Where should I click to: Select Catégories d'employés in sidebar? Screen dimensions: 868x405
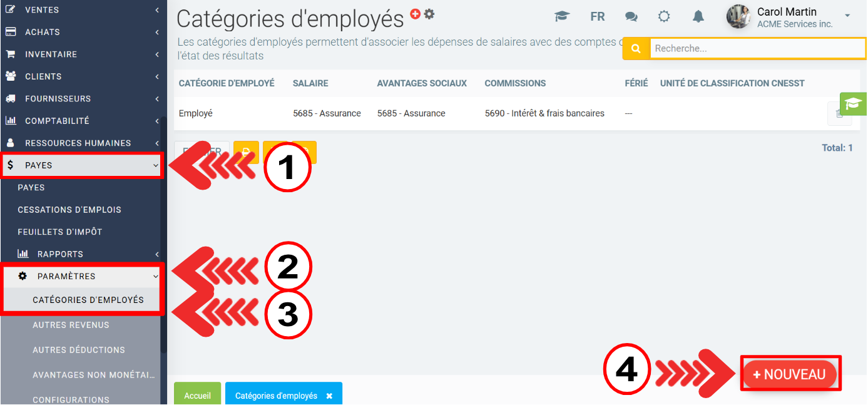88,300
